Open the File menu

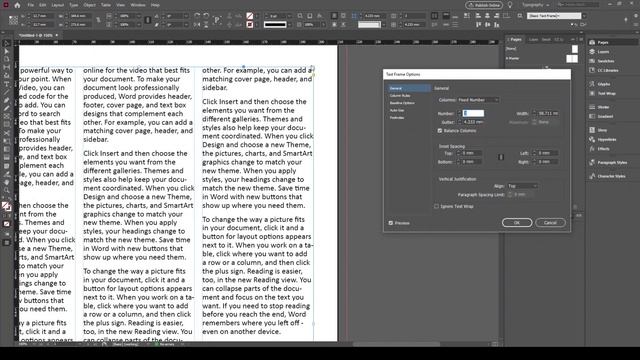(x=31, y=5)
